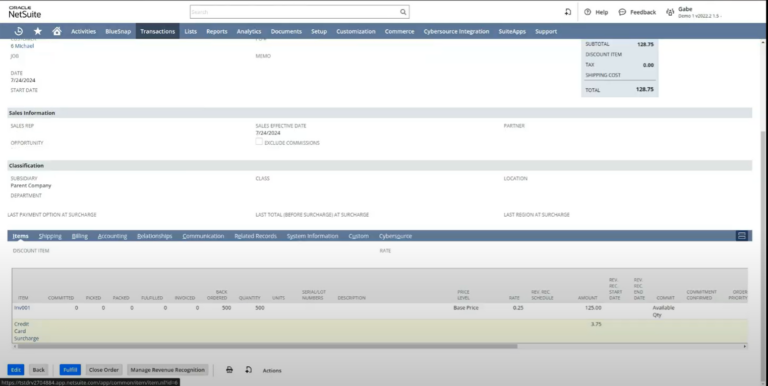Switch to the Cybersource subtab
This screenshot has height=386, width=768.
point(395,236)
